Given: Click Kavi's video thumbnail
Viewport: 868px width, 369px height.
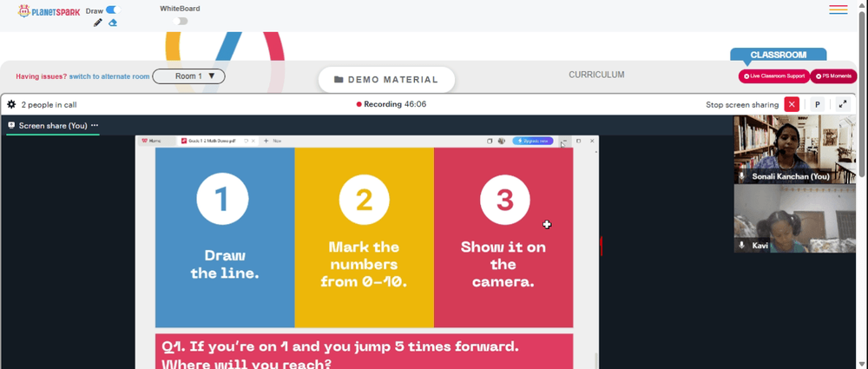Looking at the screenshot, I should point(794,218).
